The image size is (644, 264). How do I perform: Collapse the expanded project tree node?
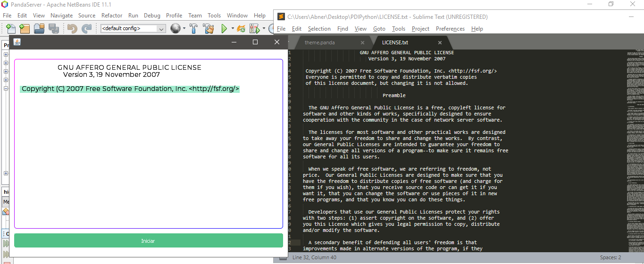(x=6, y=89)
